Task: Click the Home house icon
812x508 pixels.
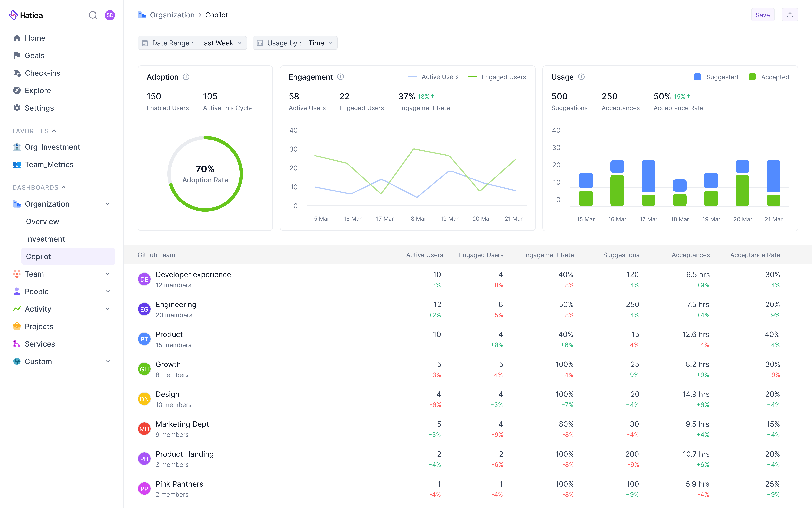Action: 17,38
